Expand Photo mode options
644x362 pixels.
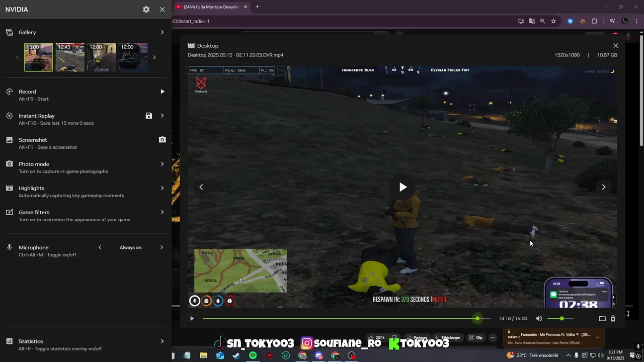[162, 164]
